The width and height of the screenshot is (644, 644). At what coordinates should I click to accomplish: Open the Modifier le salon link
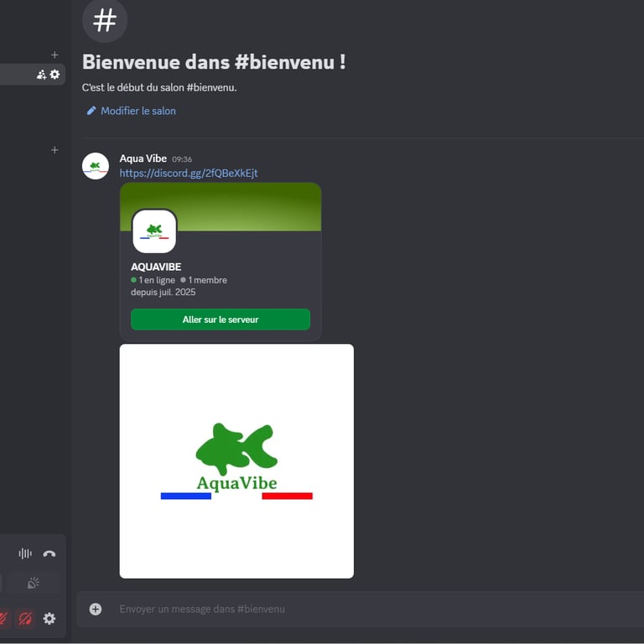click(138, 111)
